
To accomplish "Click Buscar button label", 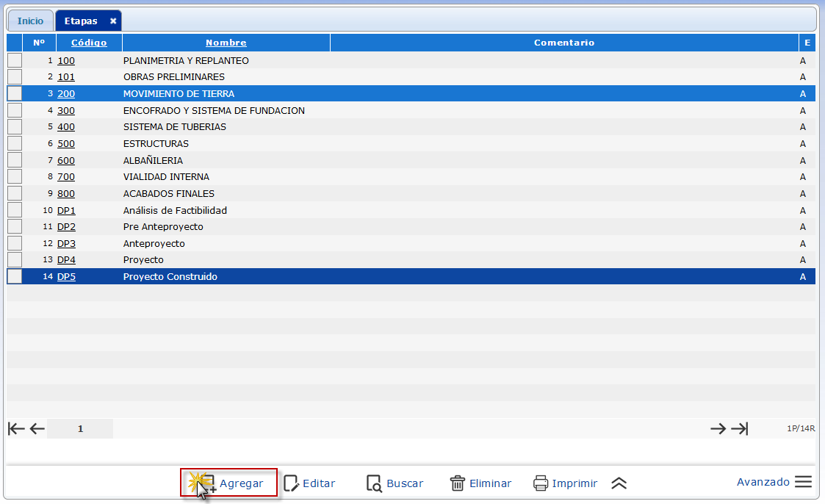I will [x=405, y=483].
